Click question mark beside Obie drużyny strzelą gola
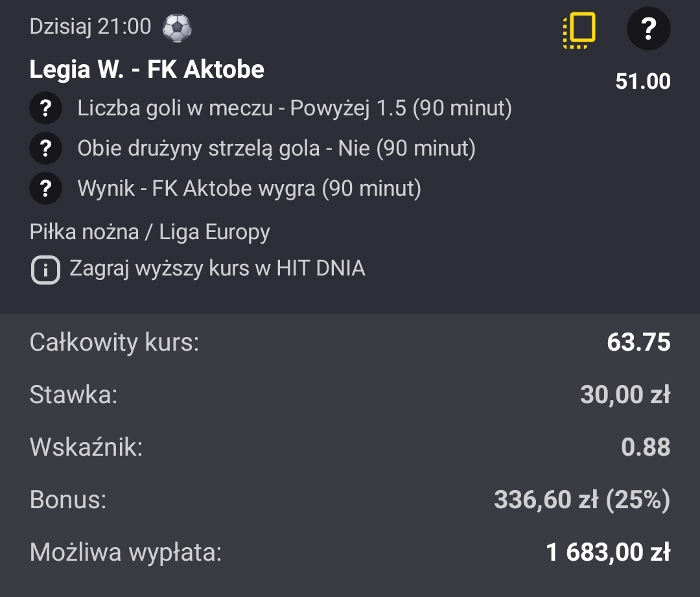The image size is (700, 597). (45, 148)
